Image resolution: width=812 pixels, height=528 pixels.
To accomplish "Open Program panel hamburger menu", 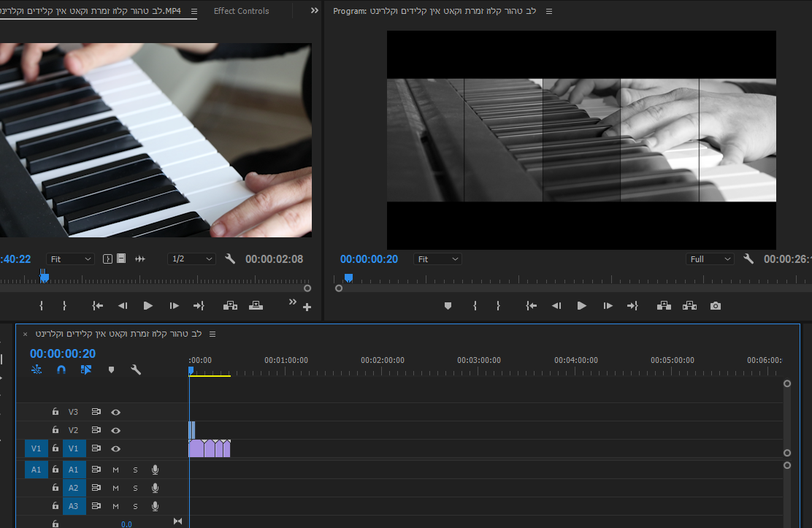I will pos(549,12).
